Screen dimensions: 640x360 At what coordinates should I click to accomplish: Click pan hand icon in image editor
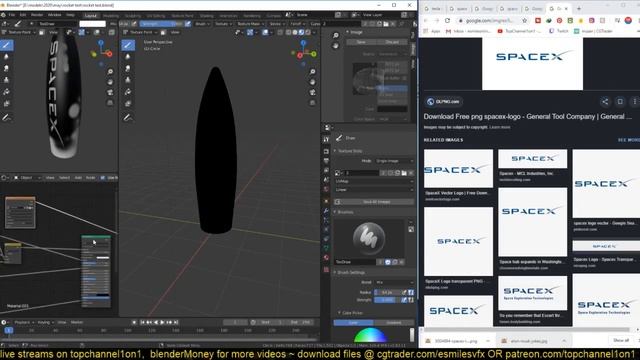tap(336, 46)
